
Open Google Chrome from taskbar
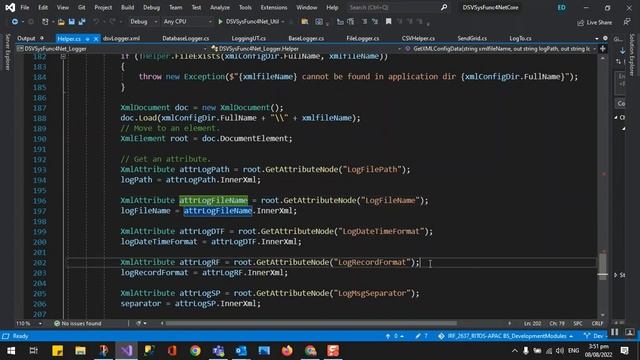click(x=195, y=351)
